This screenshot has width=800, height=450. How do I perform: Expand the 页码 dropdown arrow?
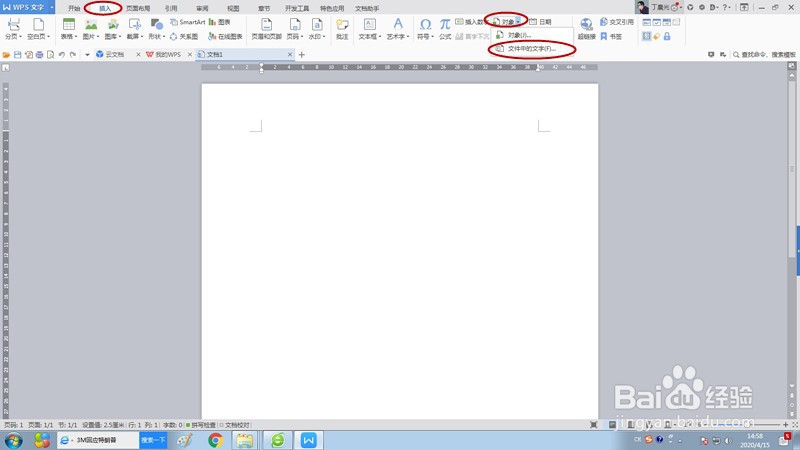click(302, 37)
